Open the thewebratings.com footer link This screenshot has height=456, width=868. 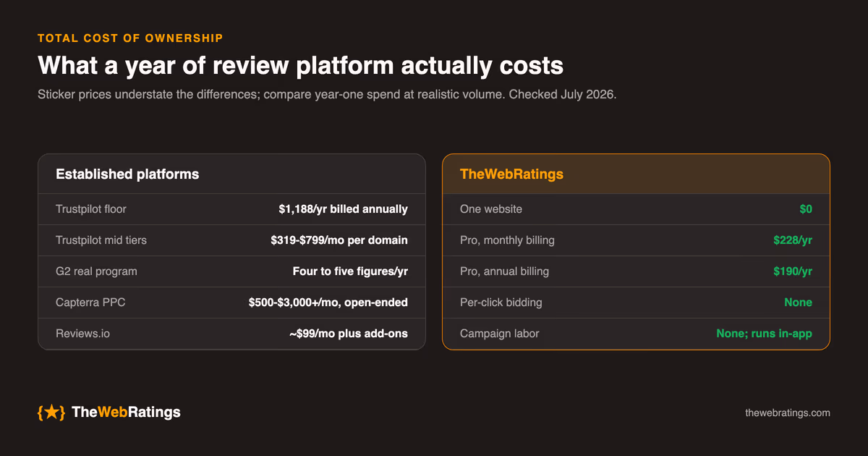(788, 413)
